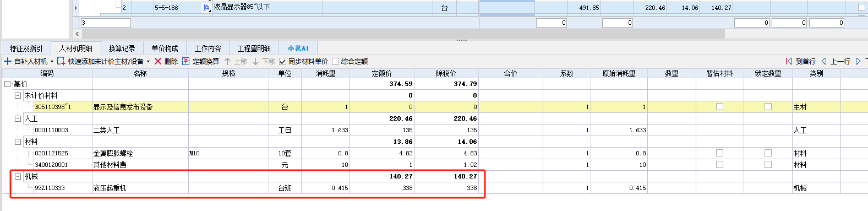Click the 名称 column header

point(140,73)
